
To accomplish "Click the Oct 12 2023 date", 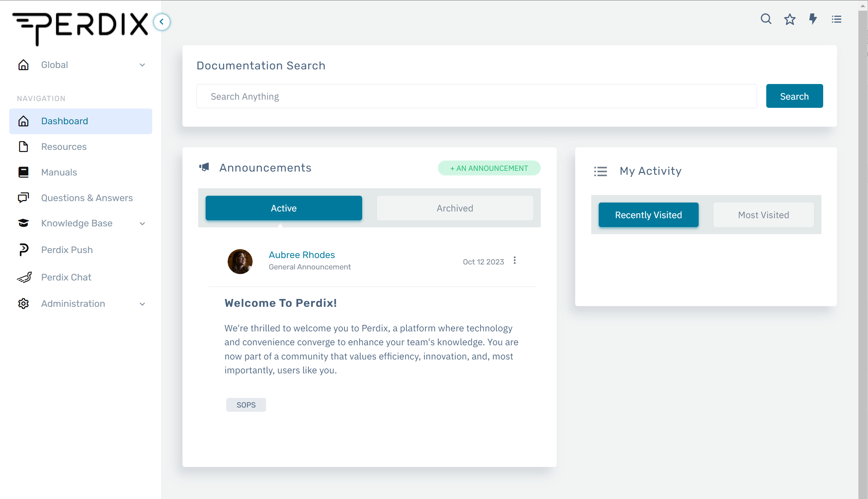I will 483,262.
